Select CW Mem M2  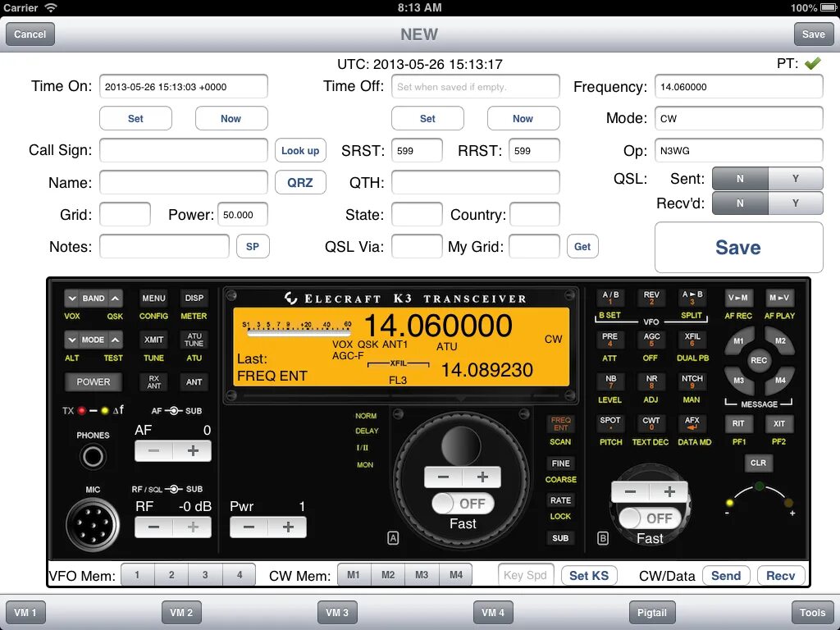(388, 575)
